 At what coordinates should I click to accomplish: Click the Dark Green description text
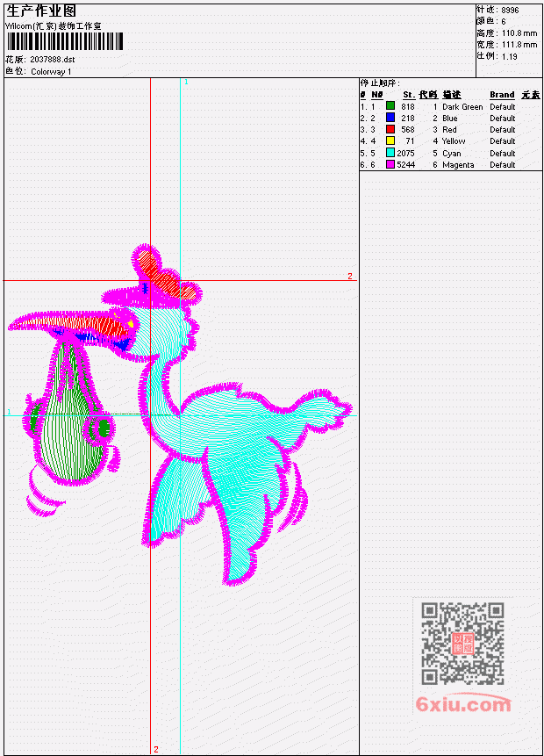click(x=462, y=107)
